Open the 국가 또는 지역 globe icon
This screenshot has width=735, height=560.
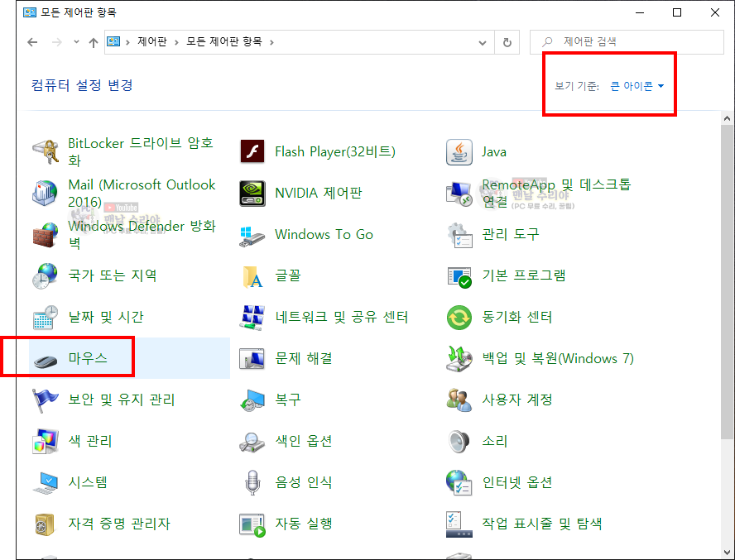[46, 275]
